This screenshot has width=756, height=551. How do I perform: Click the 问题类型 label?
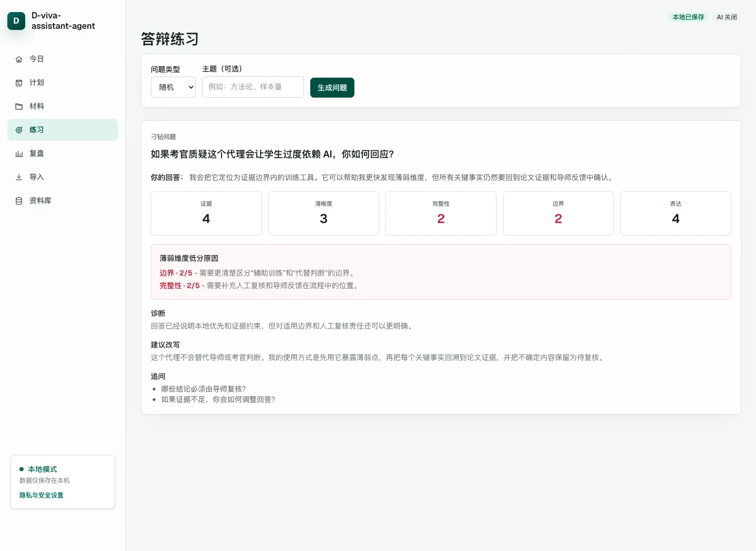pos(165,69)
